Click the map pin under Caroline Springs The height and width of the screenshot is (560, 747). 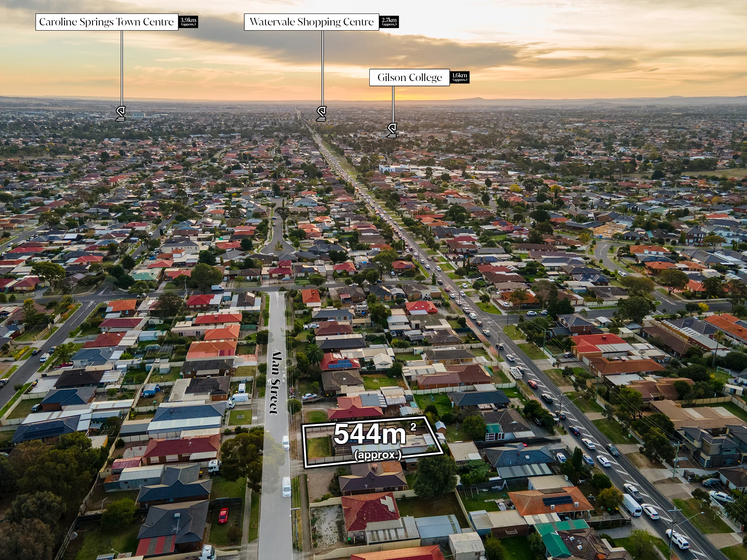tap(120, 113)
